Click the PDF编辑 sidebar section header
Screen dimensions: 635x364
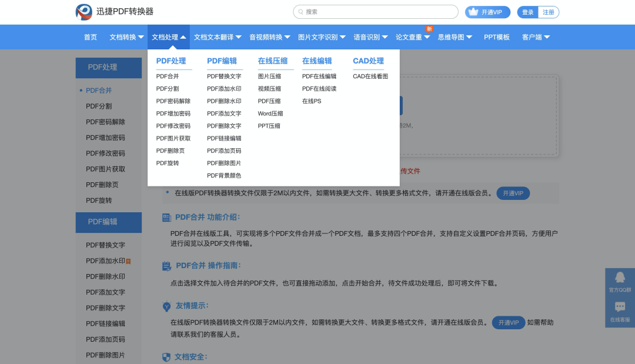[109, 222]
